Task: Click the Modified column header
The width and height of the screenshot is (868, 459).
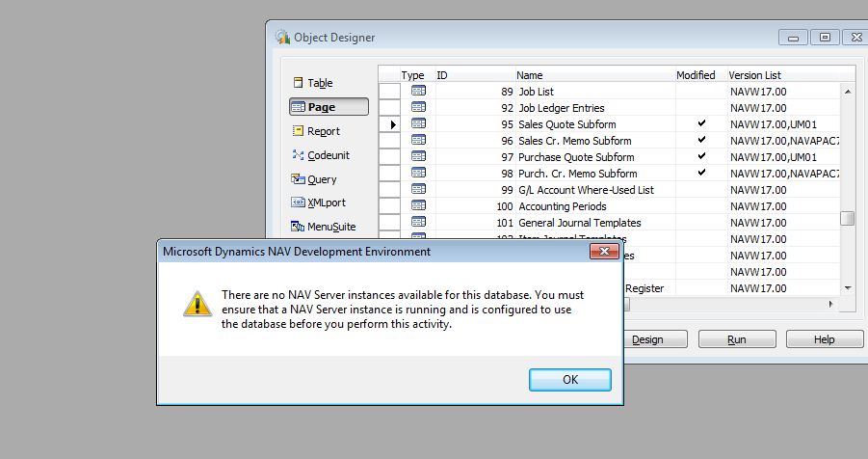Action: (700, 75)
